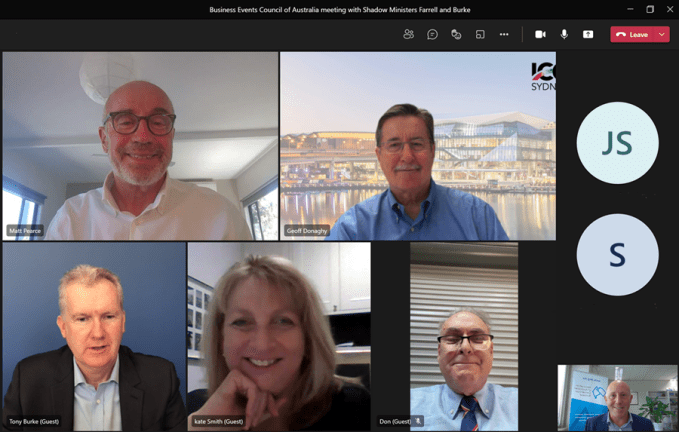Minimize the Teams meeting window
Screen dimensions: 679x432
tap(630, 9)
